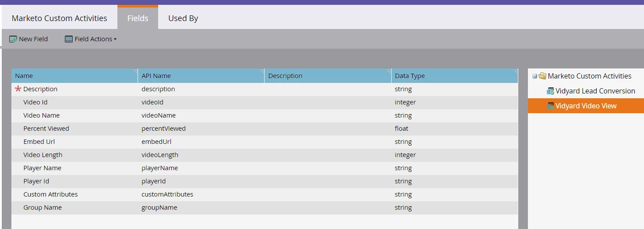This screenshot has width=644, height=229.
Task: Open the Description column header menu
Action: 389,71
